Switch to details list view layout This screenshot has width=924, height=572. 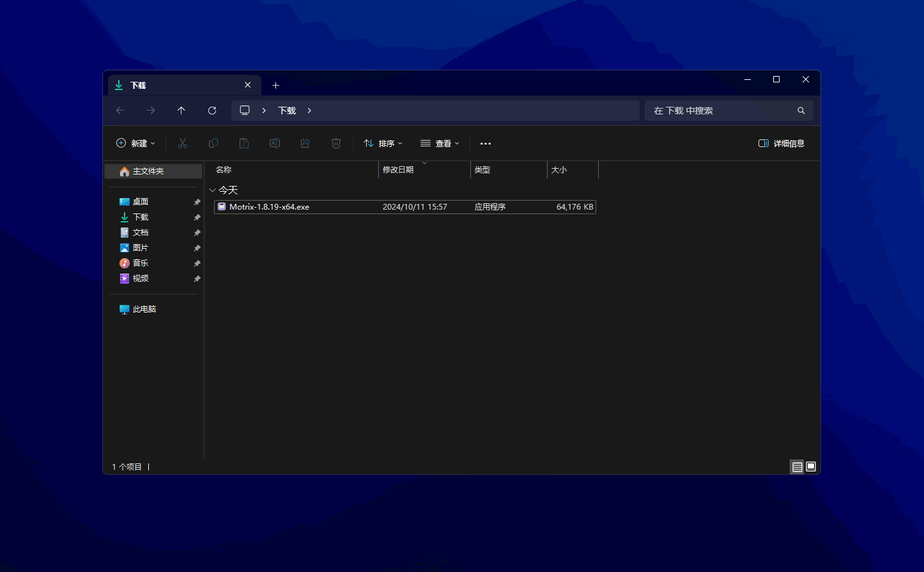797,467
